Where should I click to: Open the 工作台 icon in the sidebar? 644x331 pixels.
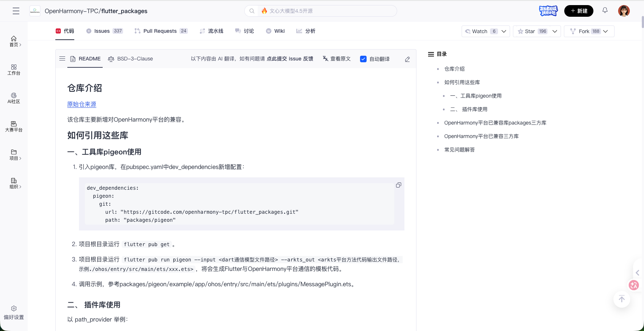coord(13,69)
